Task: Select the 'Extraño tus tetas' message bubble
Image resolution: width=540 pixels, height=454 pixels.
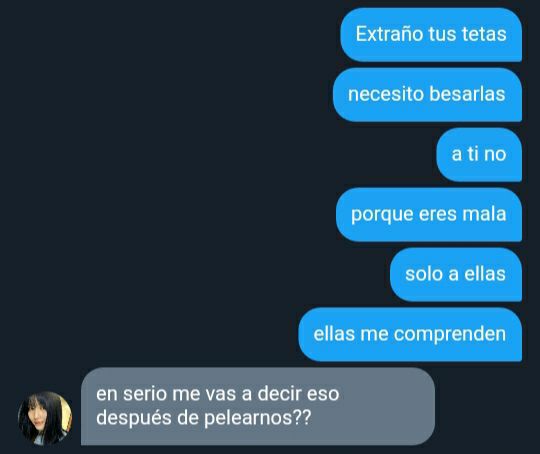Action: pos(431,35)
